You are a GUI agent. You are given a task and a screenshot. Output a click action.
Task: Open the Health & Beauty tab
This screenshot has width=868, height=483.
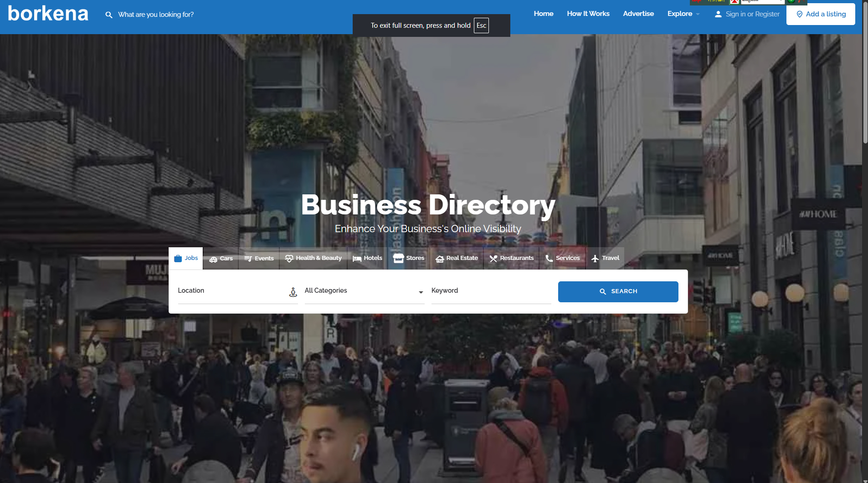(x=313, y=258)
